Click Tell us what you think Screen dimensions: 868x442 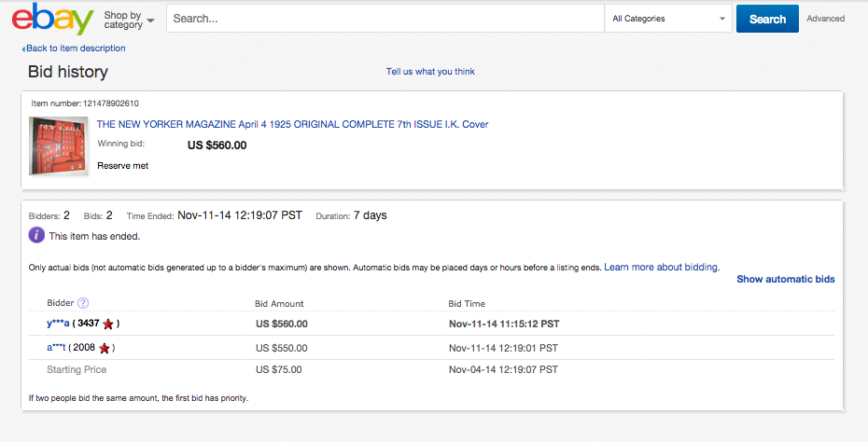[430, 72]
